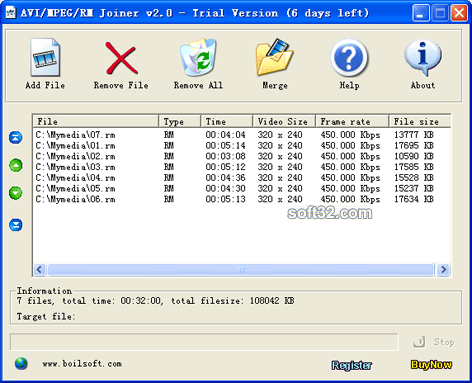Select the C:\Mymedia\06.rm row

click(242, 199)
